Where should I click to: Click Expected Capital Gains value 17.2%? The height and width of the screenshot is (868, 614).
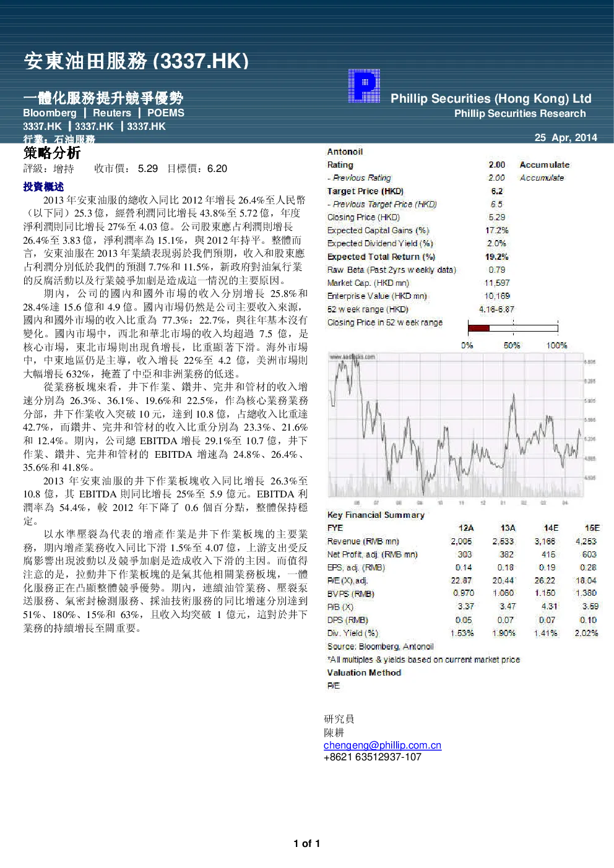[497, 230]
